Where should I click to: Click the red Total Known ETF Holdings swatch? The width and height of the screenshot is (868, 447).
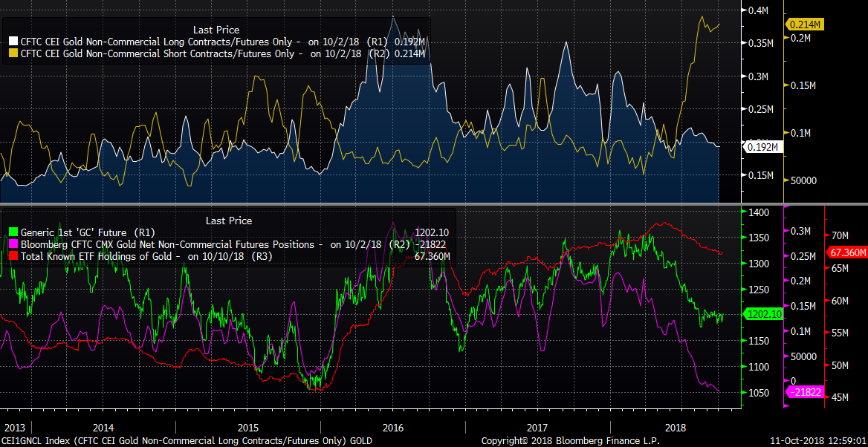coord(13,256)
